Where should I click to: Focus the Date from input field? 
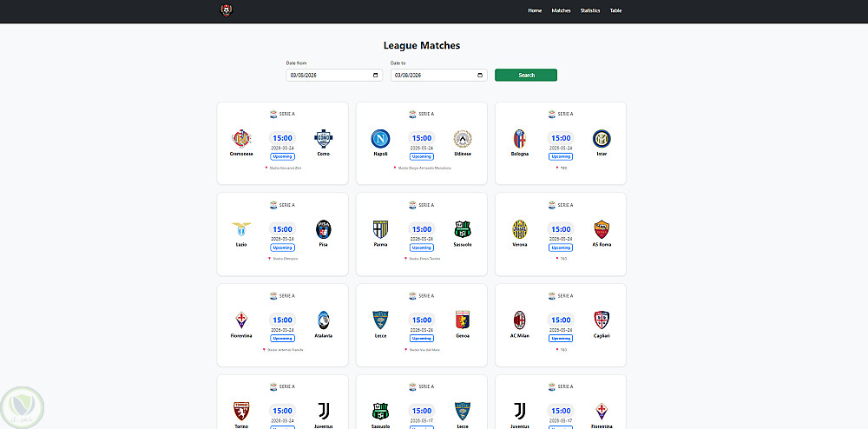click(x=334, y=76)
